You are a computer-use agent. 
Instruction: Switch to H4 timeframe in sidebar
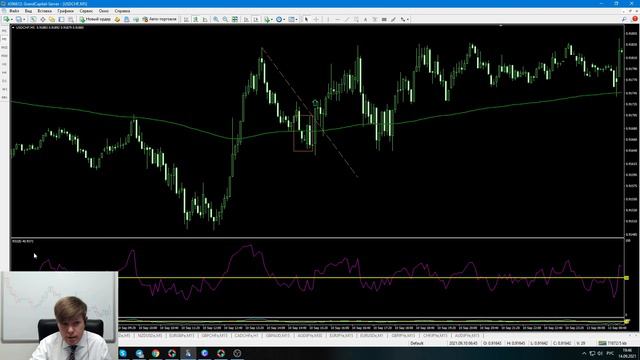pos(4,72)
